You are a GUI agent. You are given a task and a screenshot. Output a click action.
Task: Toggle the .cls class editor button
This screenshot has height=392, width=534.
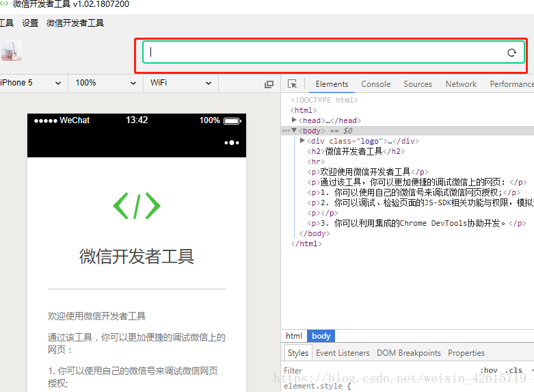coord(513,370)
